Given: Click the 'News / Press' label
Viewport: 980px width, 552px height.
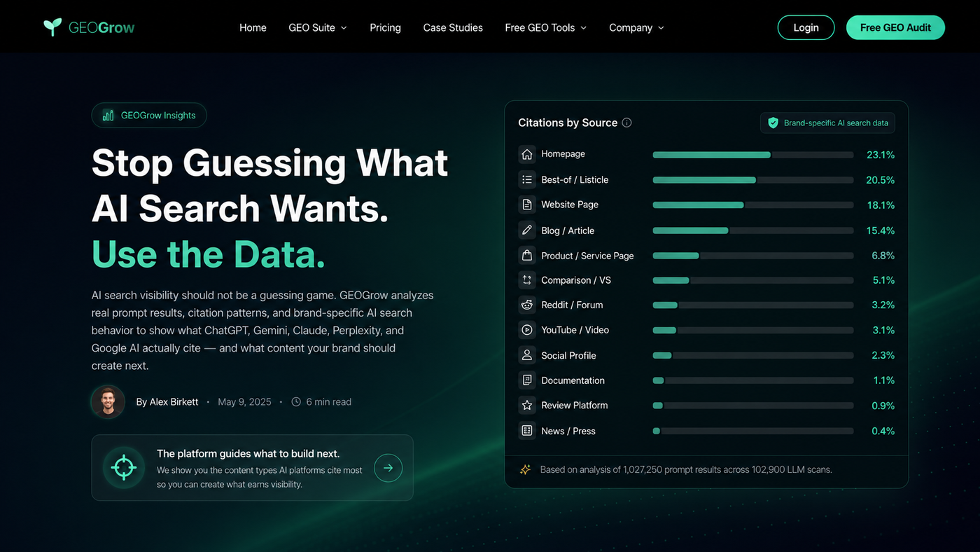Looking at the screenshot, I should coord(568,431).
